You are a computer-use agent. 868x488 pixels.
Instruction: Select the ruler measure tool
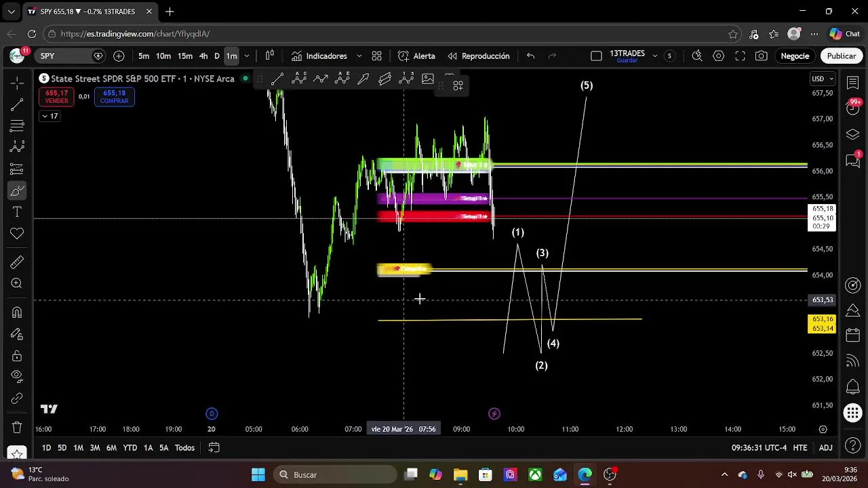pyautogui.click(x=17, y=262)
